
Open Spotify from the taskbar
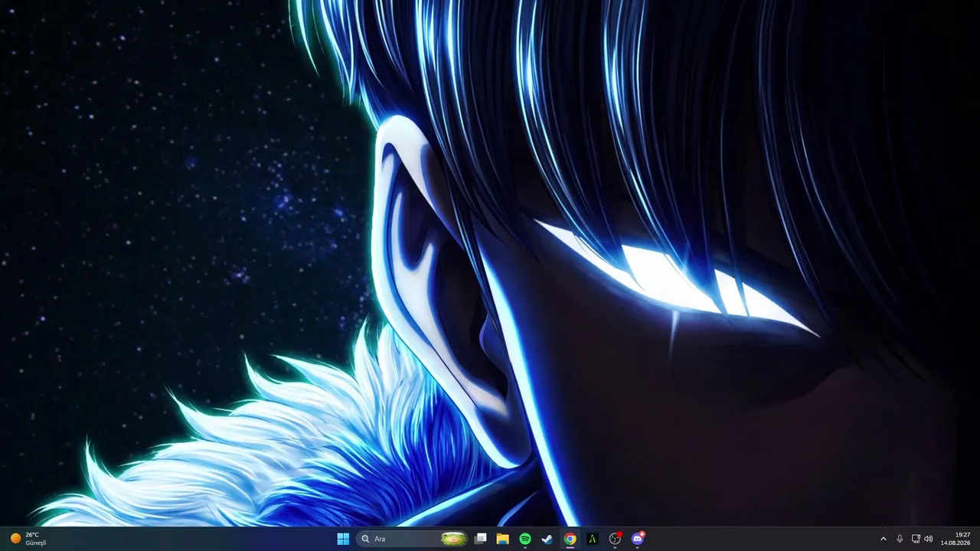(x=525, y=539)
